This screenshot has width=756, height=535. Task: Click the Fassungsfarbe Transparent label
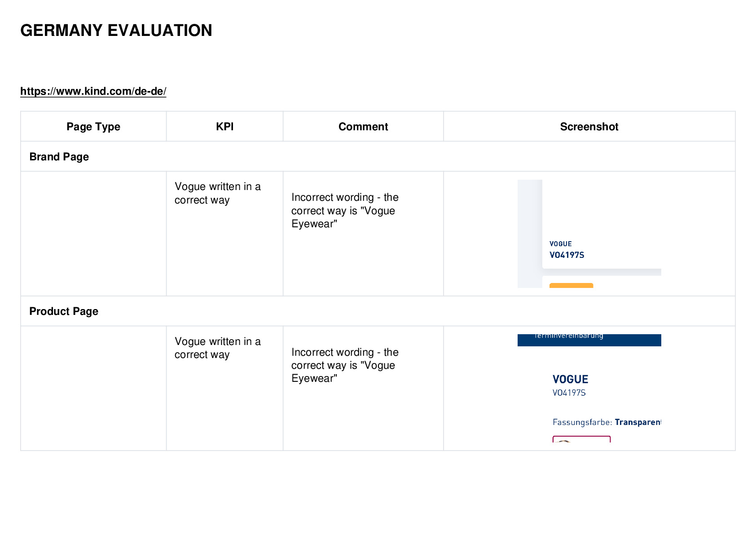[x=607, y=422]
